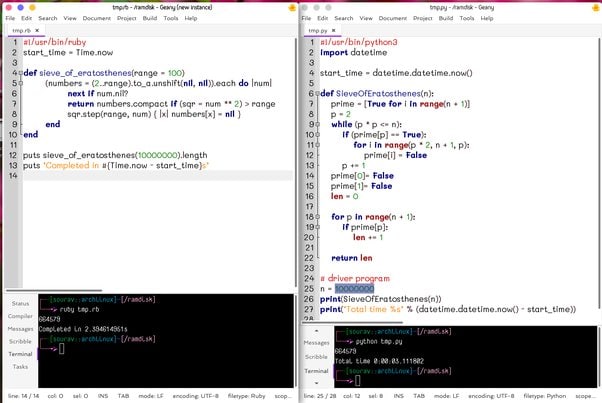Viewport: 602px width, 403px height.
Task: Click highlighted 10000000 value on line 25
Action: (354, 289)
